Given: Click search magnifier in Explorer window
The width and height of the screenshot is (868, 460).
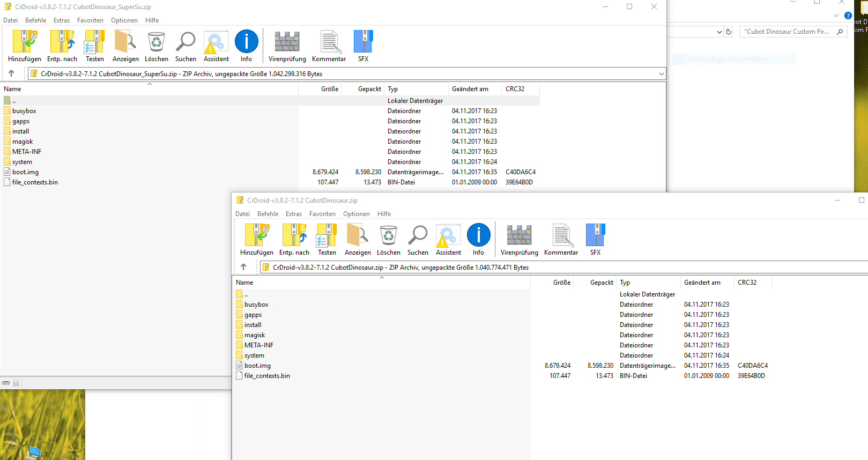Looking at the screenshot, I should 840,32.
